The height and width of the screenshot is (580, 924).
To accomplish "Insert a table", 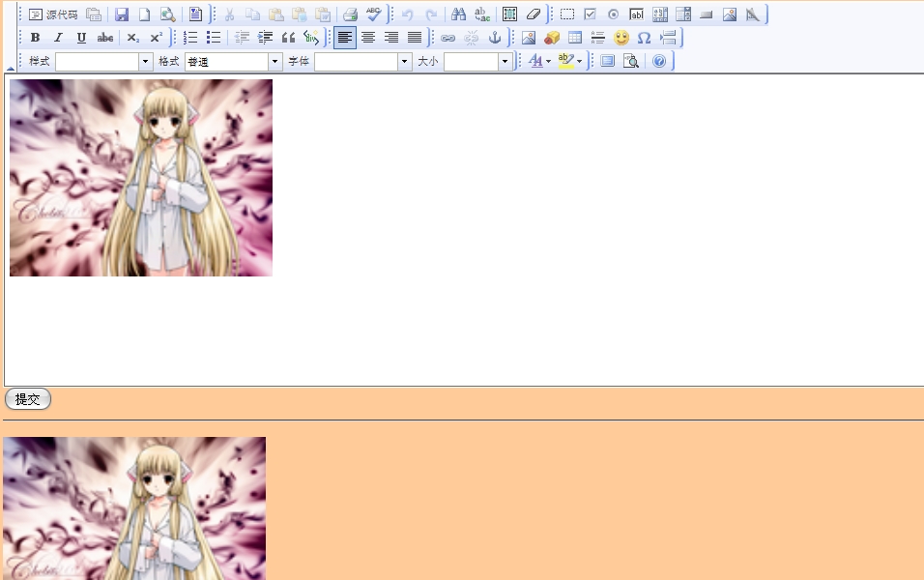I will point(575,38).
